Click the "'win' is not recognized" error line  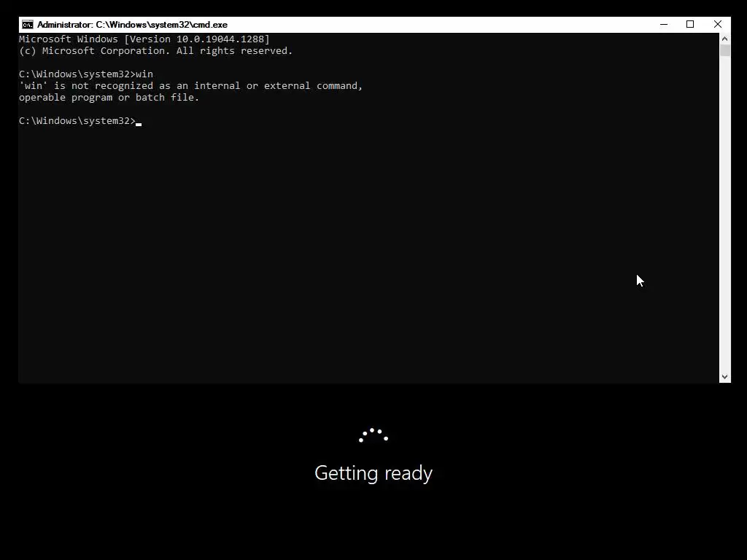(190, 86)
